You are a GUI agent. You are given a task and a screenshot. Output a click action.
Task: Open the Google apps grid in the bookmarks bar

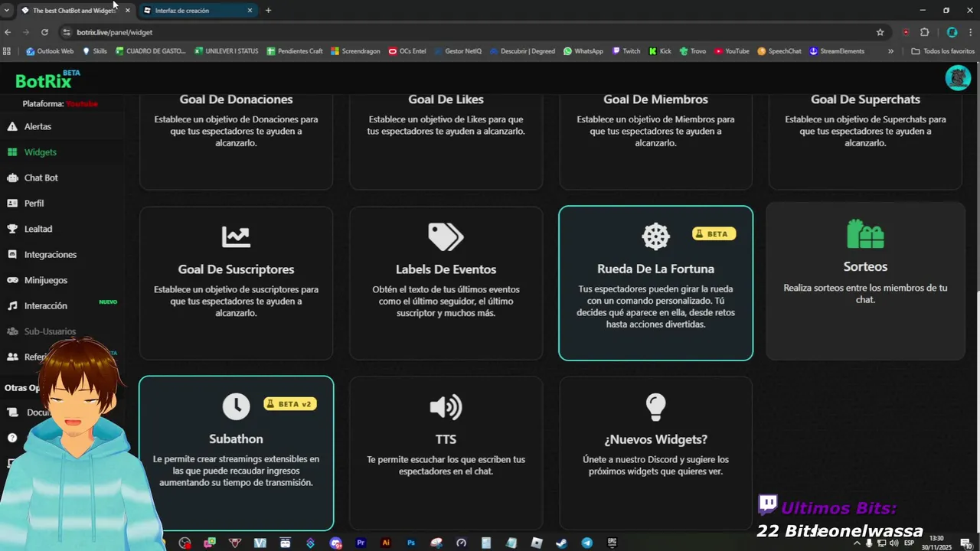coord(7,51)
